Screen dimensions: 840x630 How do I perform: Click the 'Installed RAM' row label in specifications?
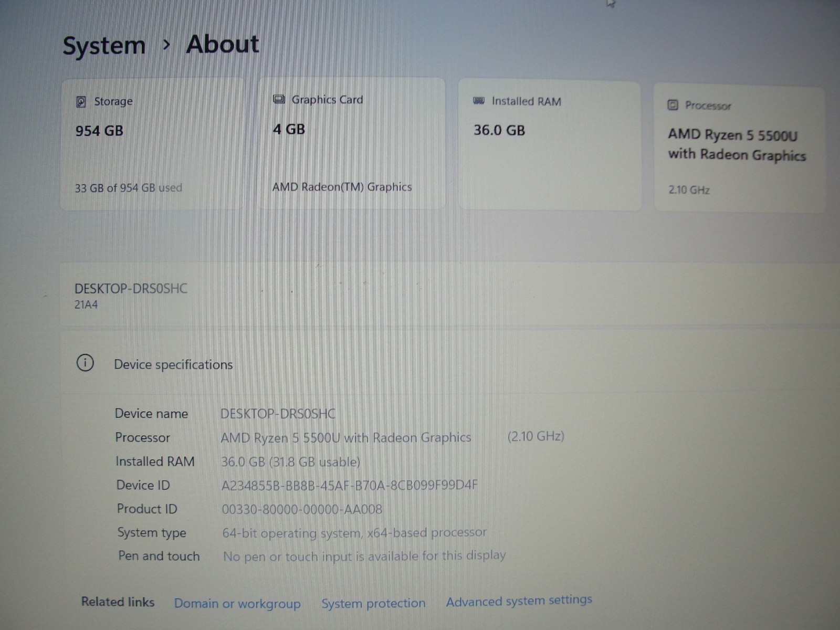155,461
